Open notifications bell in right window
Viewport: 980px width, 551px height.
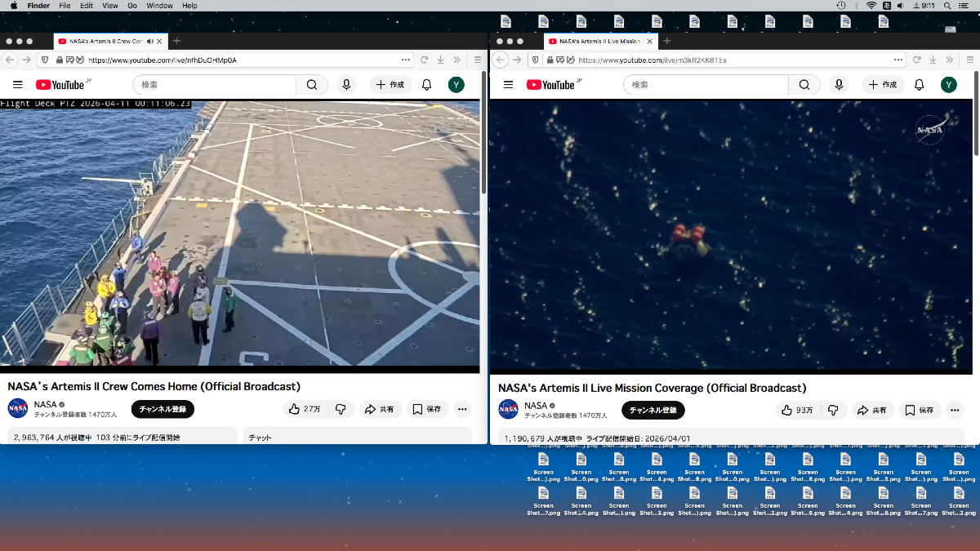pos(919,85)
